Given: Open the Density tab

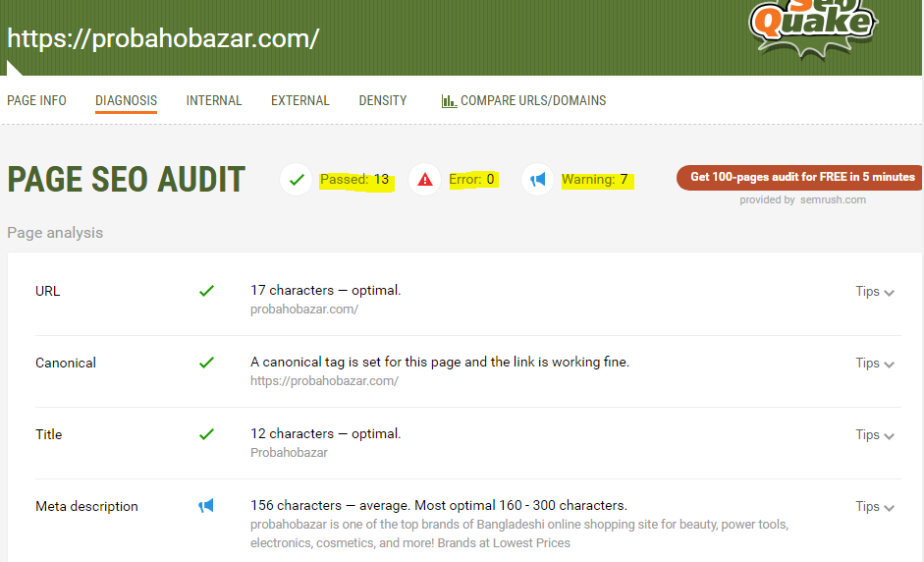Looking at the screenshot, I should (x=383, y=101).
